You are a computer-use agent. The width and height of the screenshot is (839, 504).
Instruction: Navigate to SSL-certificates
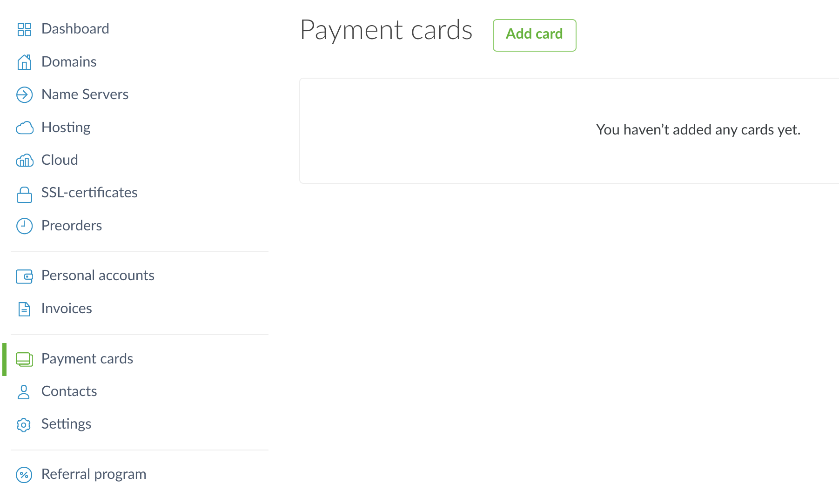89,193
